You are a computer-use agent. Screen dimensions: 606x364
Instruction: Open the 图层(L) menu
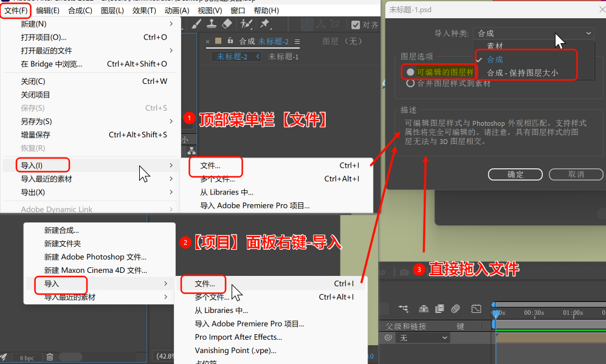pyautogui.click(x=112, y=10)
